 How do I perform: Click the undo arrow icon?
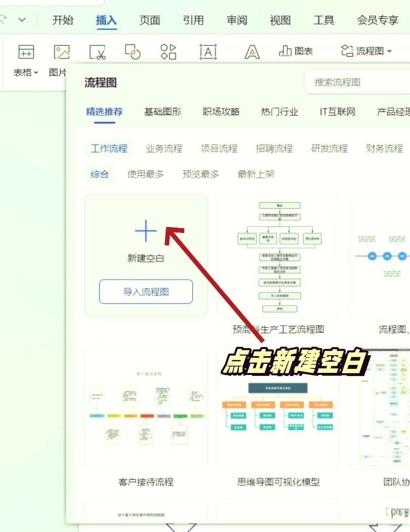[x=3, y=19]
